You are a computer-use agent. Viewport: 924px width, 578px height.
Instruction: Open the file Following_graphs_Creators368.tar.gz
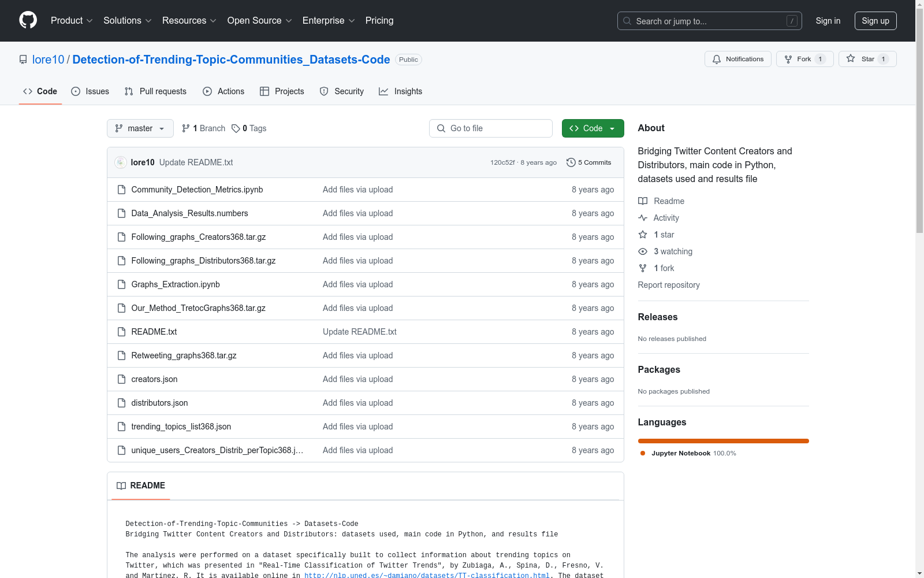(x=199, y=237)
